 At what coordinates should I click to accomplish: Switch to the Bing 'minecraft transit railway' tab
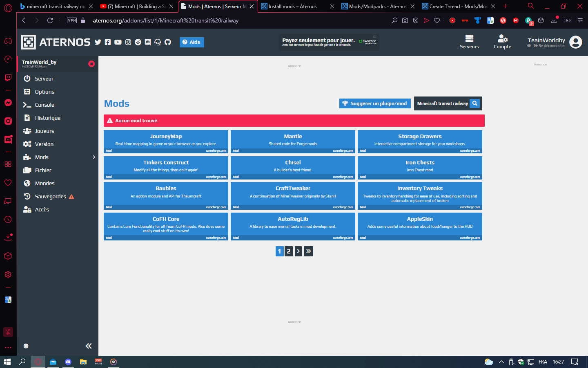(x=57, y=6)
